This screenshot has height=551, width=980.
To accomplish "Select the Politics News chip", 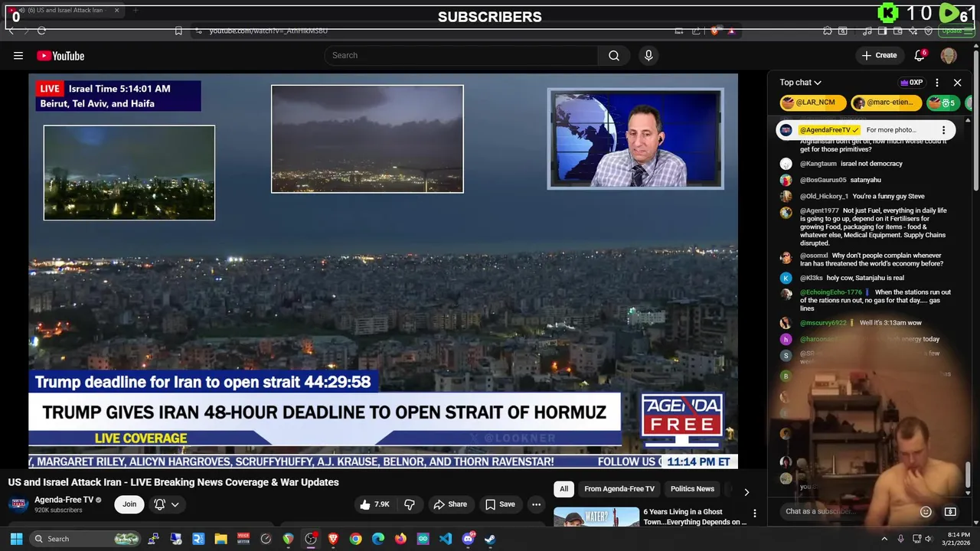I will (x=692, y=489).
